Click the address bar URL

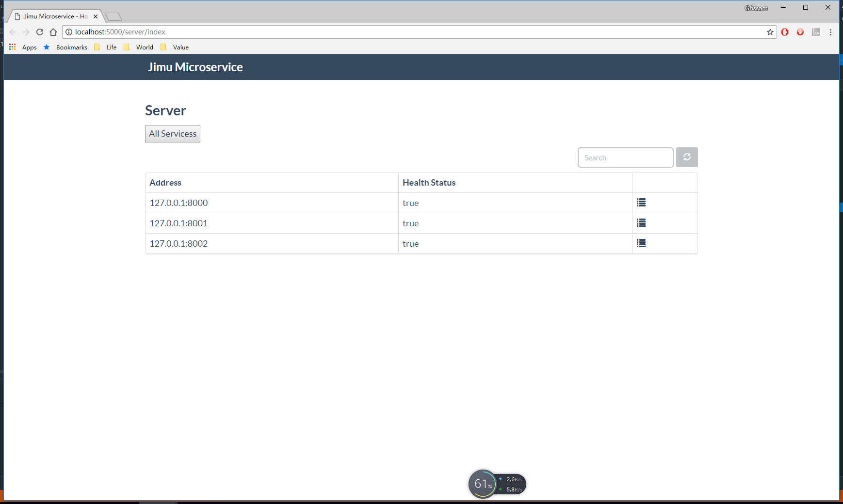point(120,32)
